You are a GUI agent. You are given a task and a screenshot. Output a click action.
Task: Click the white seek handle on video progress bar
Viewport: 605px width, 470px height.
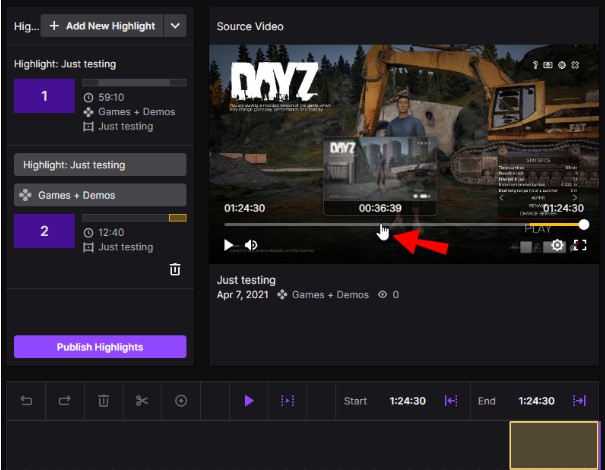pyautogui.click(x=584, y=225)
